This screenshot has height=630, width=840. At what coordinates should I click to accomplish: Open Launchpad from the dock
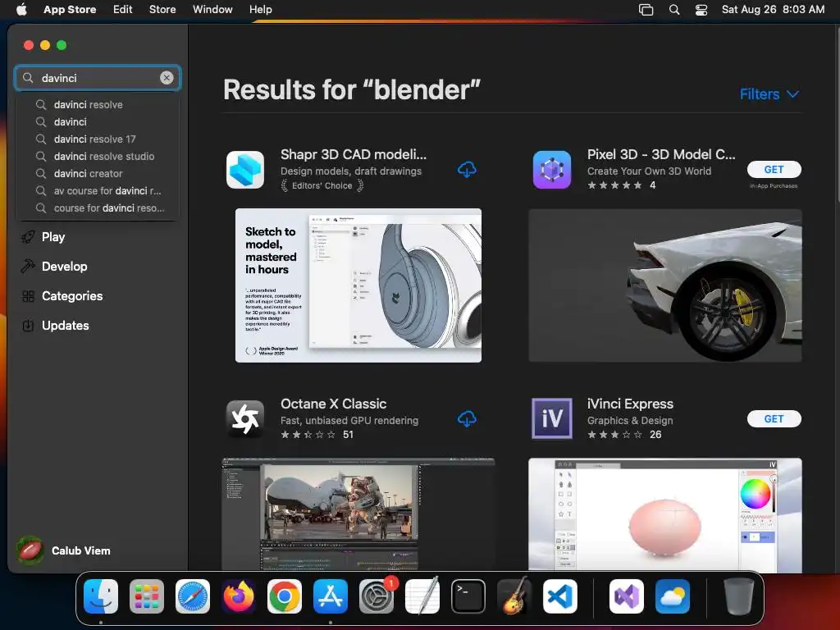[147, 596]
